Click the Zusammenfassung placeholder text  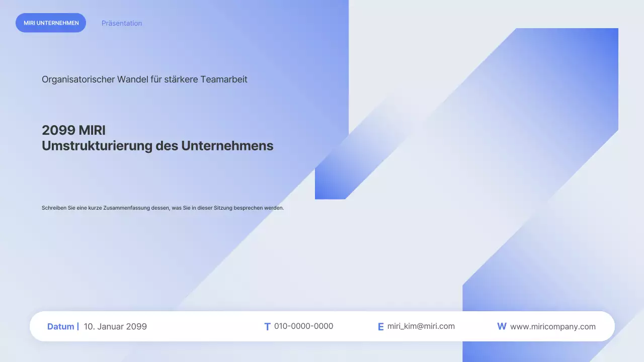[163, 208]
